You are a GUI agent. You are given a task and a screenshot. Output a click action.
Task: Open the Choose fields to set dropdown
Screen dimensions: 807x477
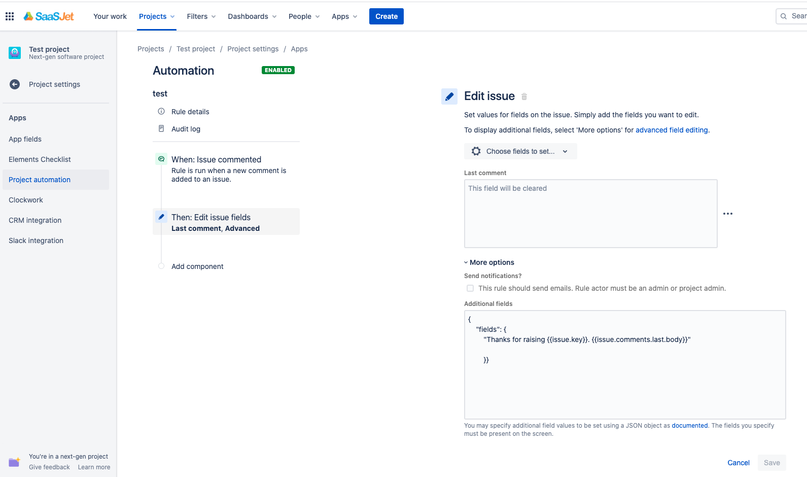click(520, 151)
